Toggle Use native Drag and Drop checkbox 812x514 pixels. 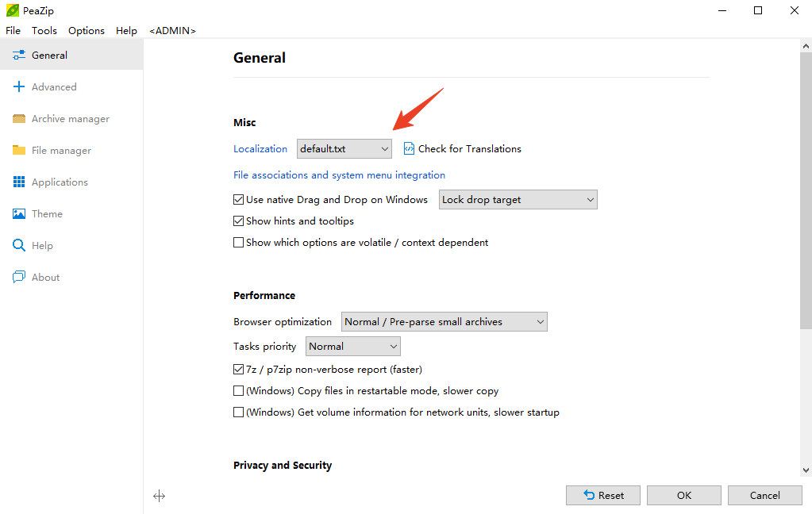tap(238, 200)
